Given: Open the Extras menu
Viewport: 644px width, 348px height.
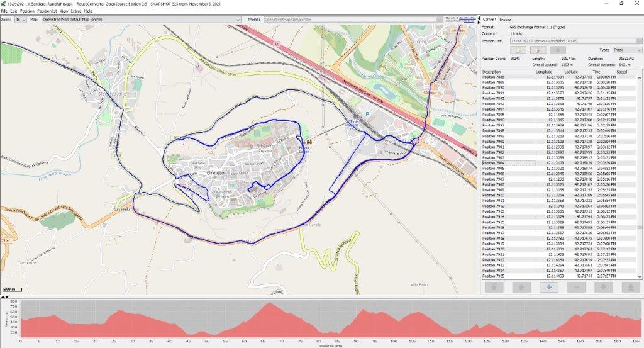Looking at the screenshot, I should tap(75, 11).
